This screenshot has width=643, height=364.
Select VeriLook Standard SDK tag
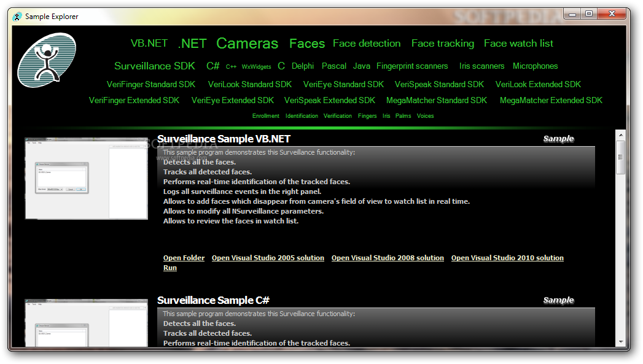coord(250,85)
